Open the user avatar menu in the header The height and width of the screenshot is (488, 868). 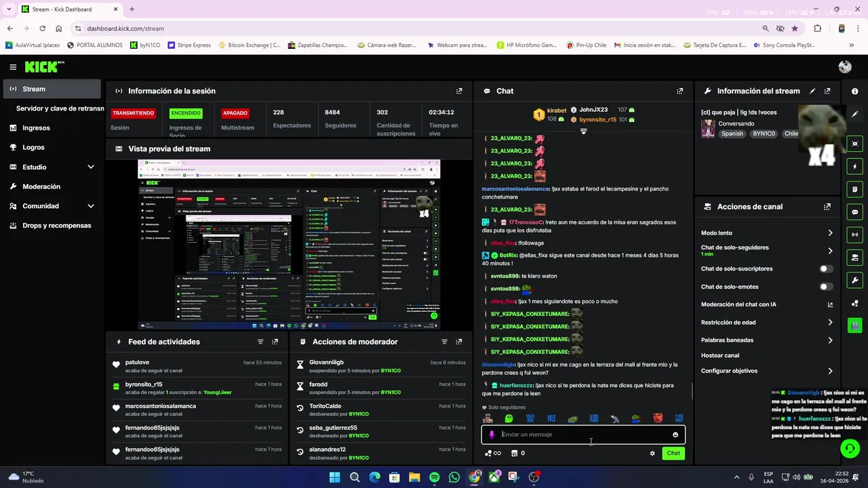click(x=845, y=66)
